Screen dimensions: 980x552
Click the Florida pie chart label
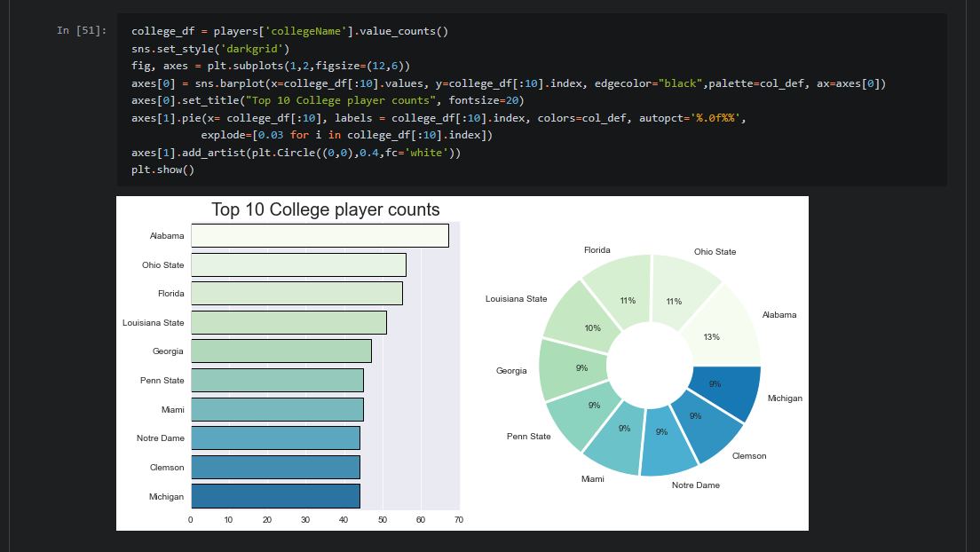tap(597, 250)
